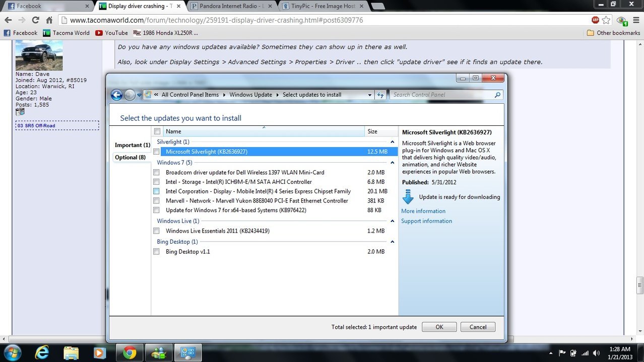Open the Adblock Plus extension icon
This screenshot has width=644, height=362.
pos(596,20)
